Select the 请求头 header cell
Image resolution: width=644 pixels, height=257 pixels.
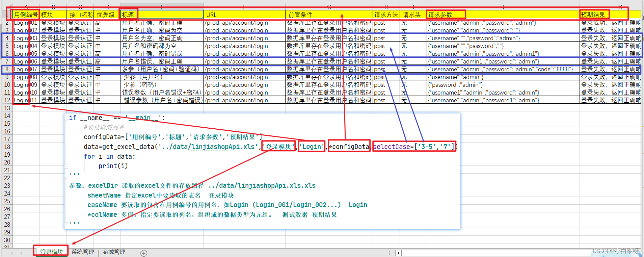413,15
